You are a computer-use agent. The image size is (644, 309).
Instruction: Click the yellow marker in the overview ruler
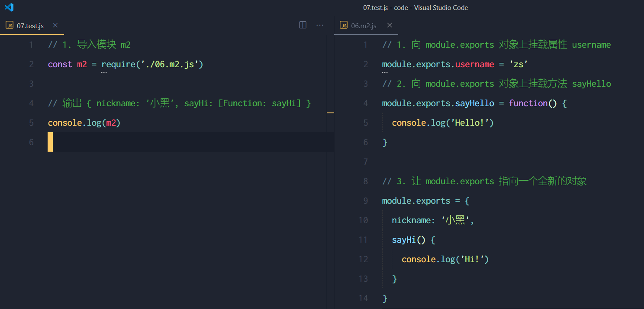coord(330,113)
